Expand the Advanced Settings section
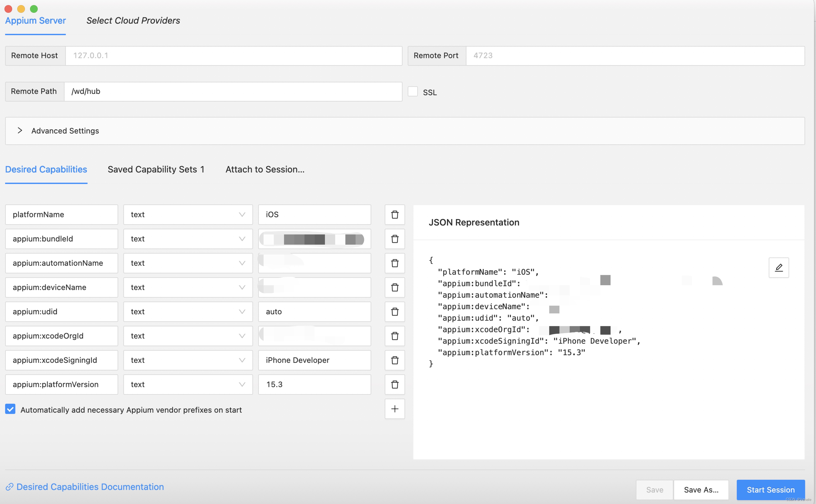The image size is (816, 504). tap(20, 131)
